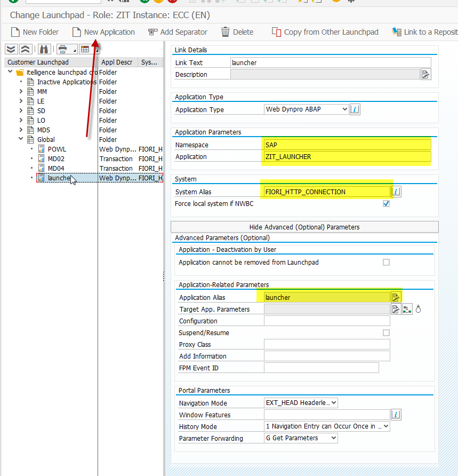Uncheck Force local system if NWBC
Viewport: 458px width, 476px height.
pos(386,204)
